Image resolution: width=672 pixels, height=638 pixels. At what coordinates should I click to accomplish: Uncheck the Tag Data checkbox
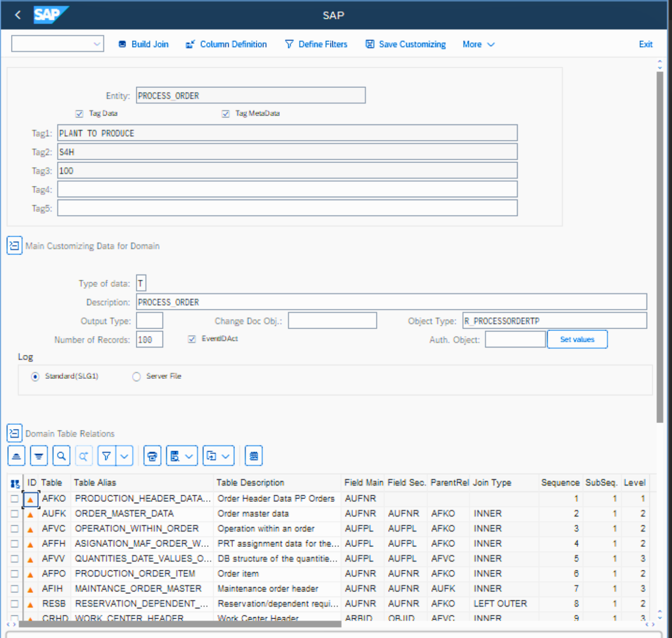coord(79,114)
